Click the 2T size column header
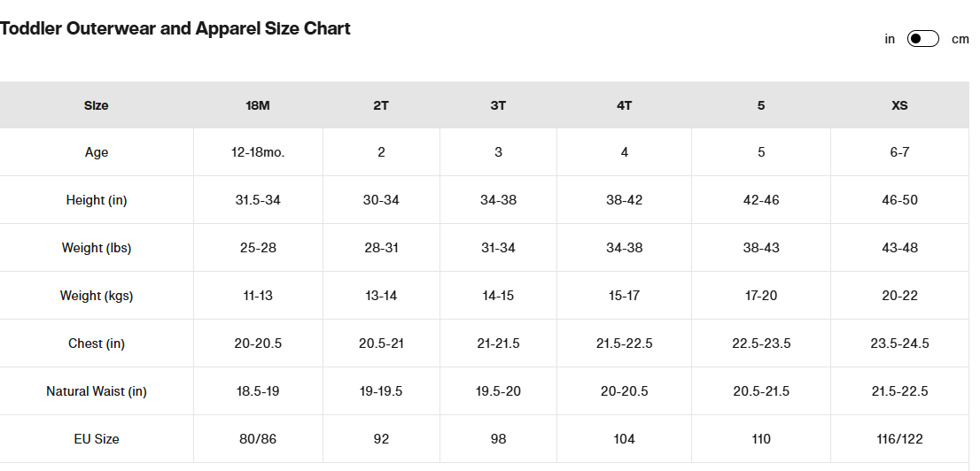The width and height of the screenshot is (980, 471). pos(381,105)
